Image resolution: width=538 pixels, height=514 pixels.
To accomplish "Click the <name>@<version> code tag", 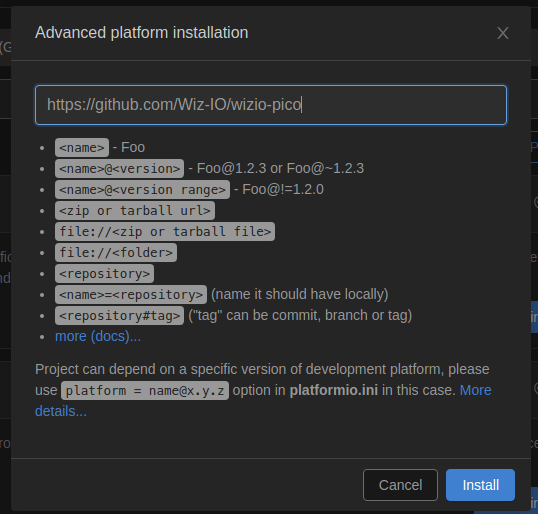I will (x=119, y=168).
